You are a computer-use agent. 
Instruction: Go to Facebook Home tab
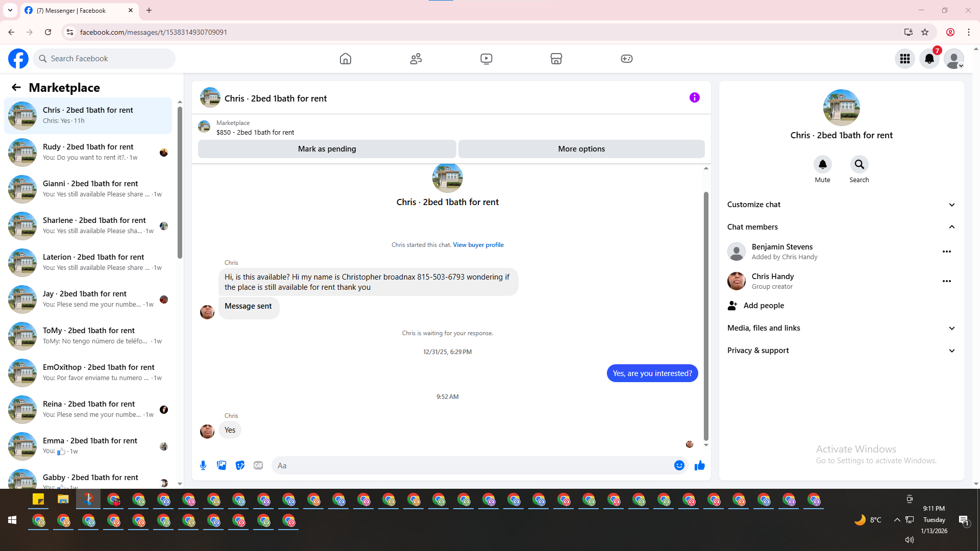click(346, 59)
